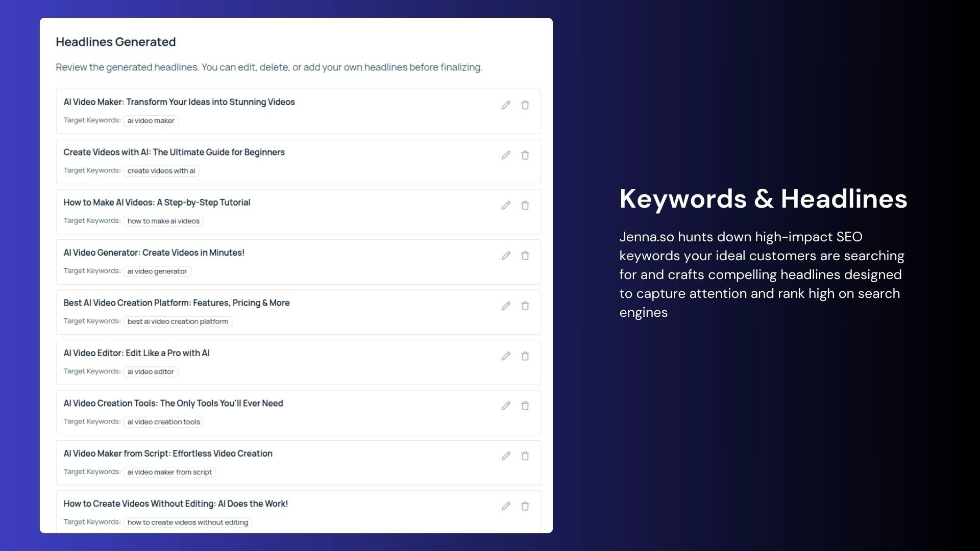Click the 'ai video creation tools' keyword tag
The image size is (980, 551).
click(163, 422)
